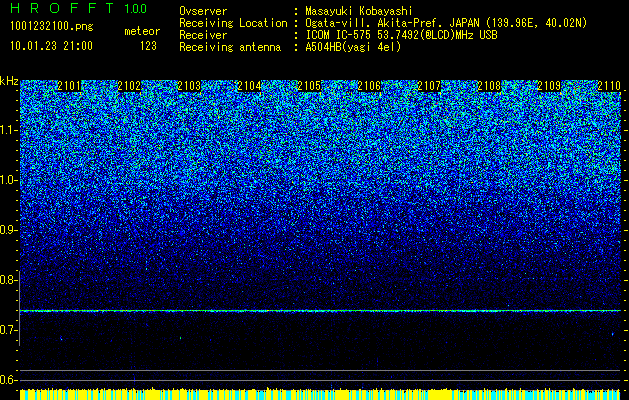Click the meteor count value 123
This screenshot has height=400, width=629.
[148, 46]
